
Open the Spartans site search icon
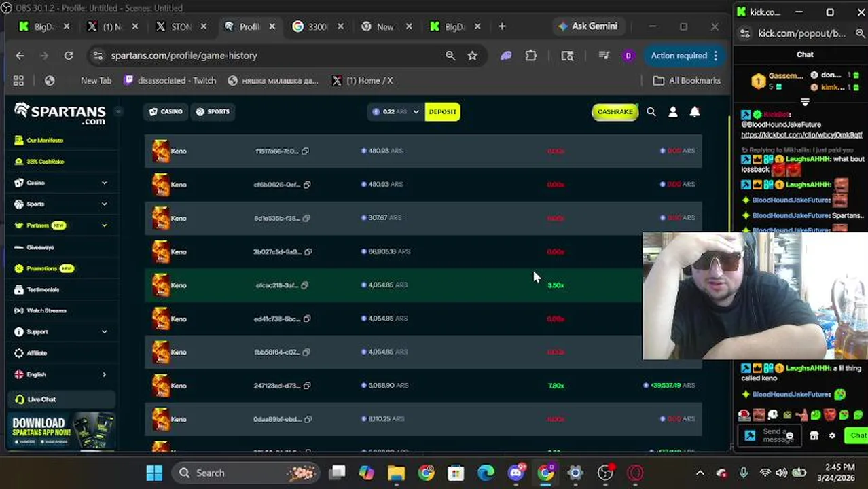[x=651, y=112]
